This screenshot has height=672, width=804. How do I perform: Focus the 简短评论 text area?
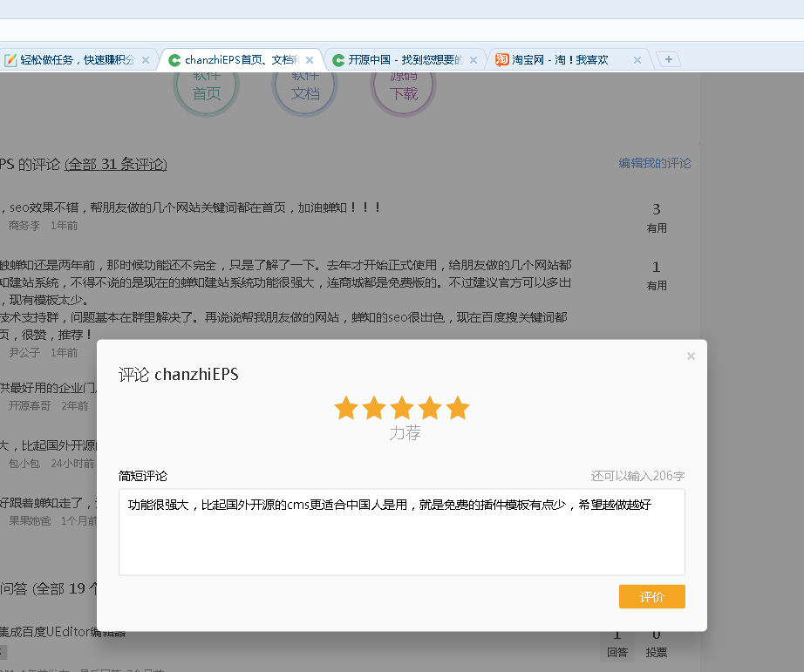tap(401, 532)
